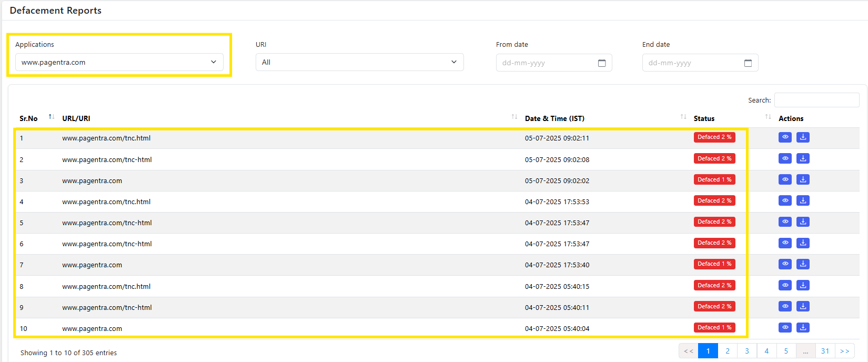The width and height of the screenshot is (868, 362).
Task: Go to pagination page 1
Action: (x=708, y=351)
